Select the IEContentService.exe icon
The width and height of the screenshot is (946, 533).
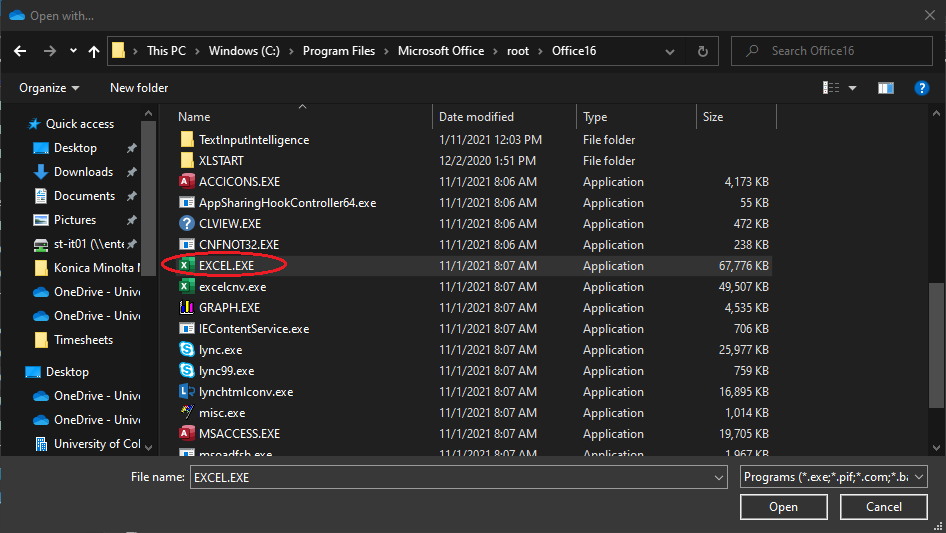[x=187, y=329]
